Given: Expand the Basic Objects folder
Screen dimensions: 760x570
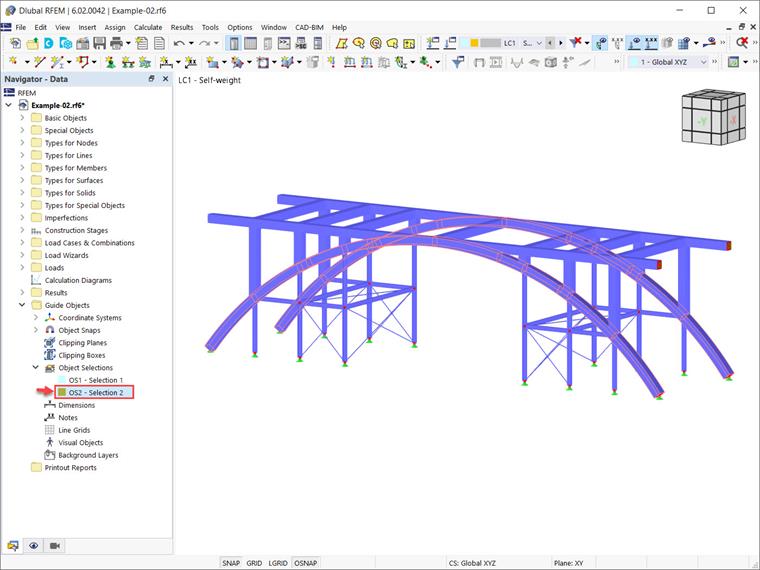Looking at the screenshot, I should (22, 117).
